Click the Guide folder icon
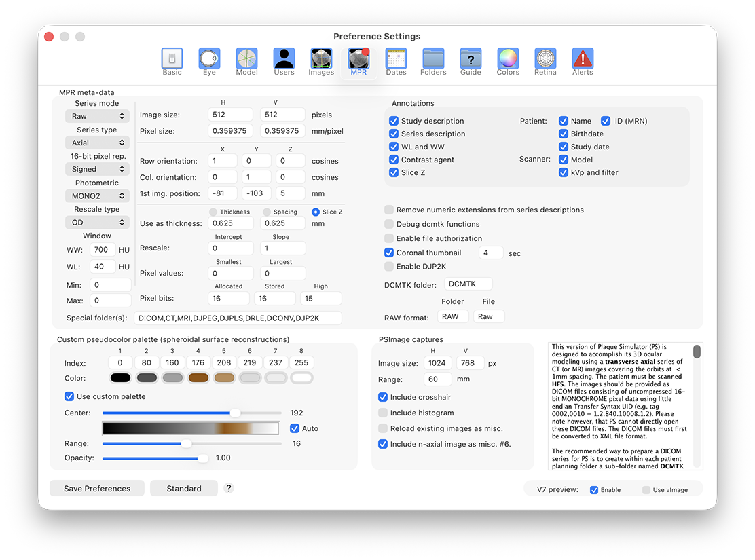Image resolution: width=755 pixels, height=560 pixels. 471,61
